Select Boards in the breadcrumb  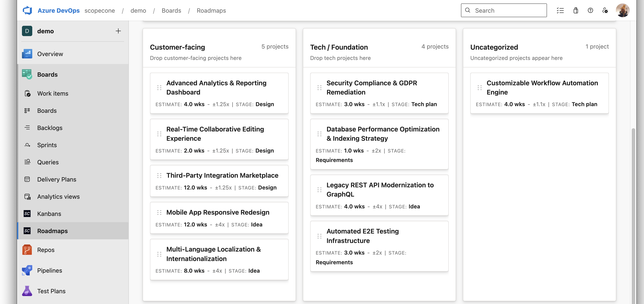171,11
